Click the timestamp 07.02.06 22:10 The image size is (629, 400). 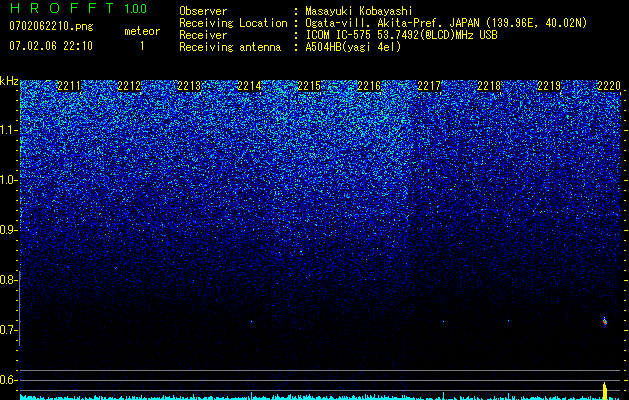pos(51,46)
